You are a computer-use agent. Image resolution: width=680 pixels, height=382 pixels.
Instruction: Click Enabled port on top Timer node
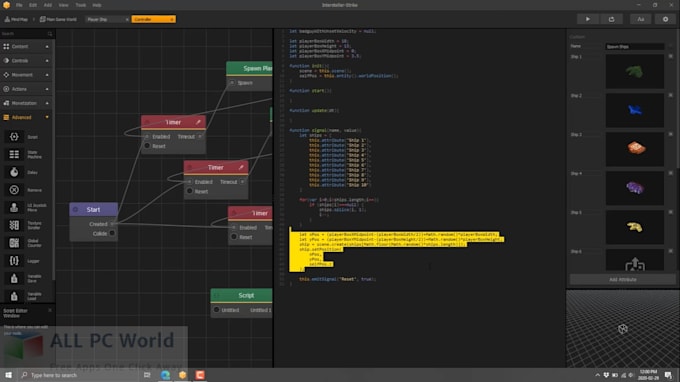click(147, 137)
